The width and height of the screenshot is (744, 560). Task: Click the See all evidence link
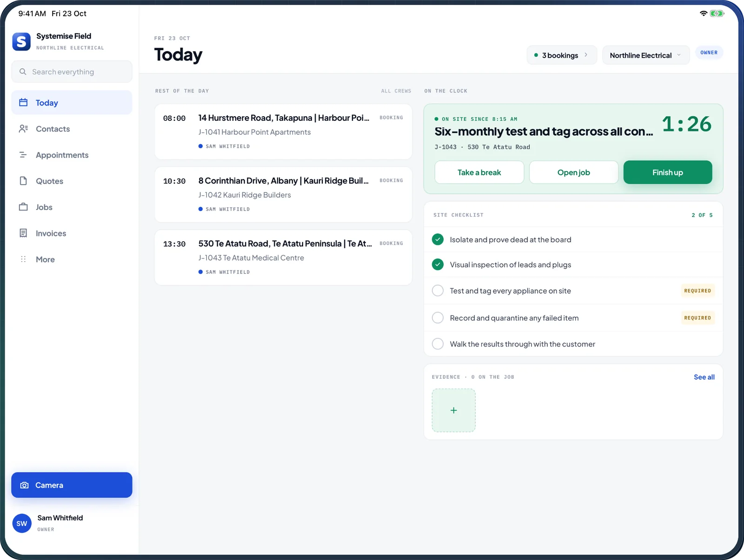[704, 377]
